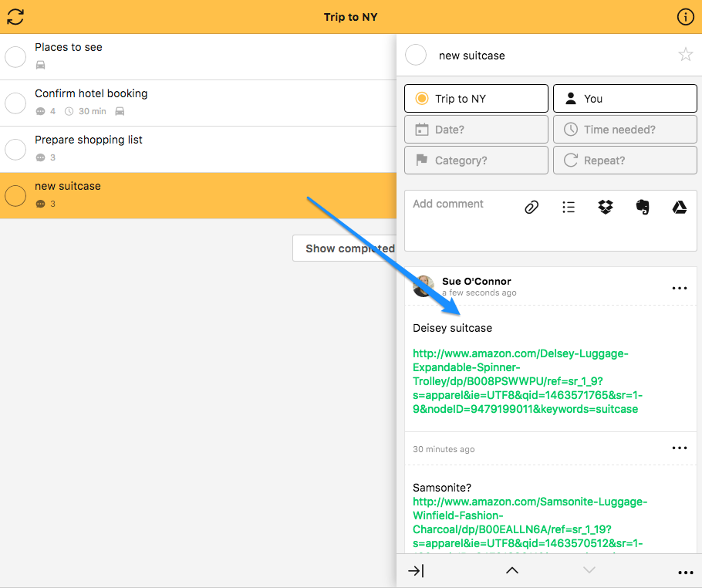Complete new suitcase in the task list
The height and width of the screenshot is (588, 702).
pos(15,196)
